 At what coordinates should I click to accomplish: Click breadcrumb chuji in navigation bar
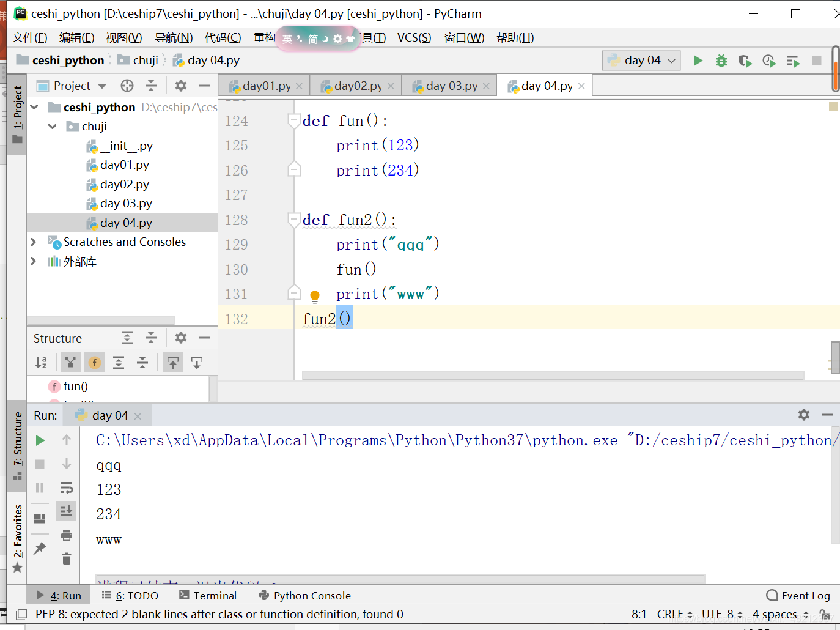[146, 60]
